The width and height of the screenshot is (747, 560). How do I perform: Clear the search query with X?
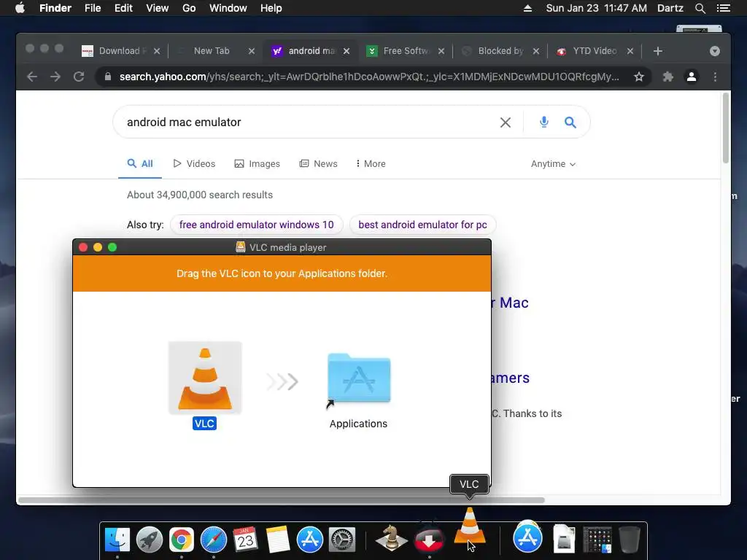[x=506, y=122]
